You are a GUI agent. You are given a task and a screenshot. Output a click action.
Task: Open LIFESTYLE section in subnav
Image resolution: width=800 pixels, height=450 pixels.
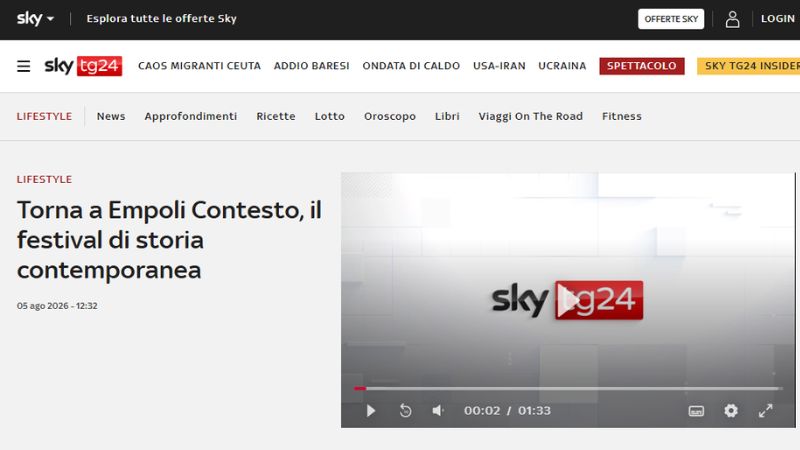coord(44,116)
